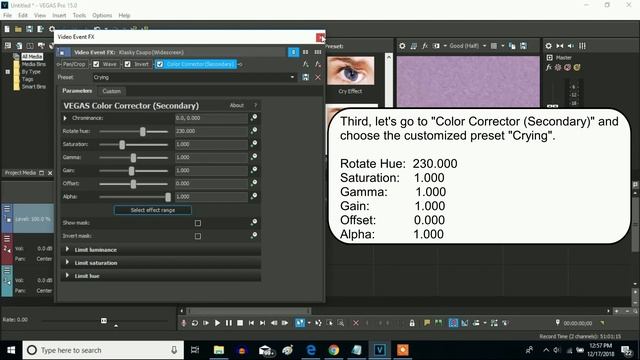Click the Plug-in chain icon right of Color Corrector

tap(305, 64)
